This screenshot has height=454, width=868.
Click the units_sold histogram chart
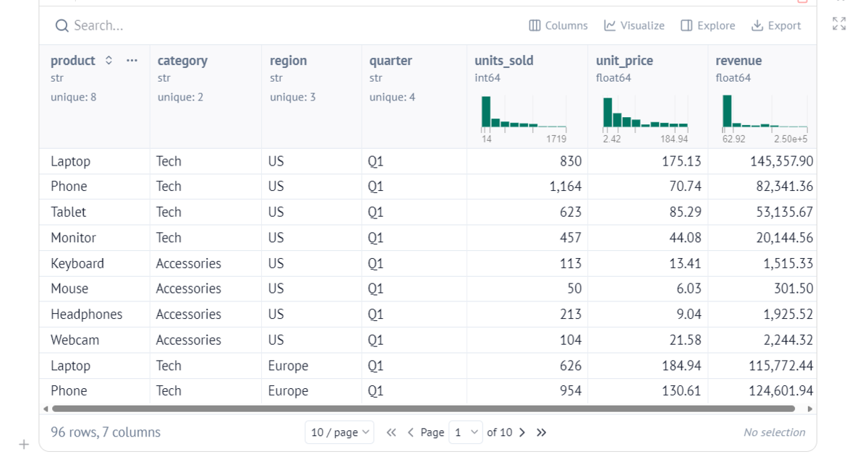click(x=524, y=119)
